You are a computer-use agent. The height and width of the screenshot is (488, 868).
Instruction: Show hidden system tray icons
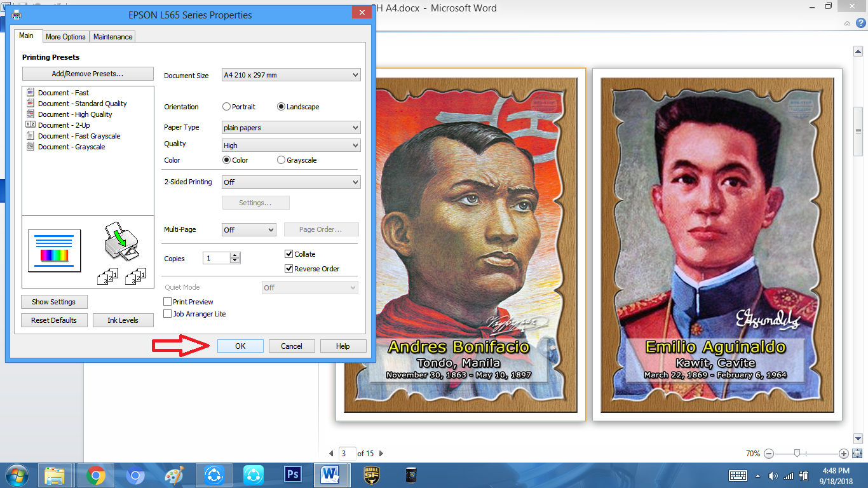pos(757,476)
